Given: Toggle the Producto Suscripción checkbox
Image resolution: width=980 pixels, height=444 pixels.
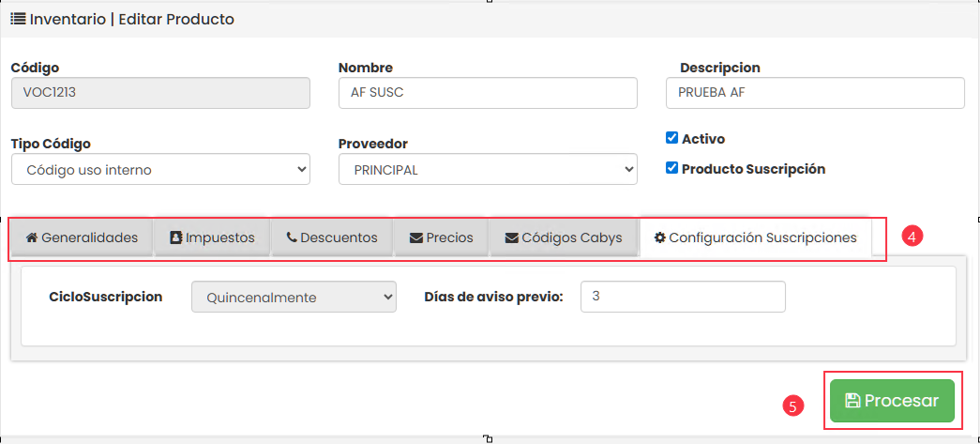Looking at the screenshot, I should coord(671,169).
